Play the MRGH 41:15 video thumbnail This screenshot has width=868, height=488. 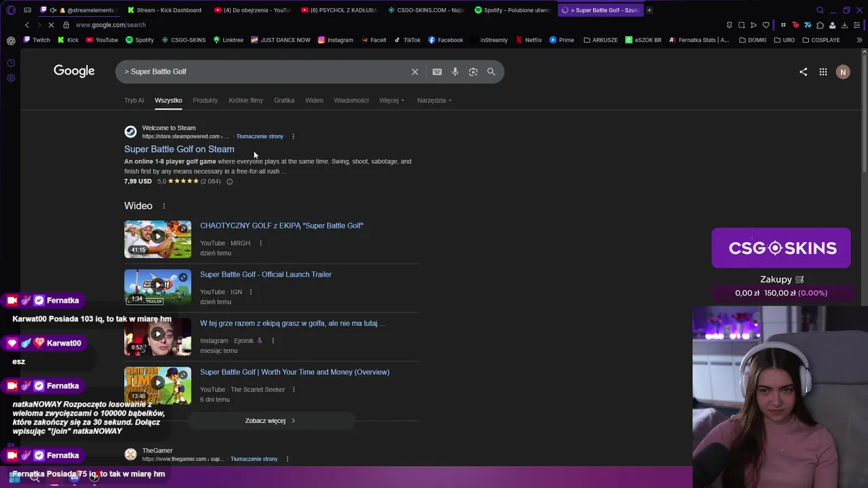point(157,239)
